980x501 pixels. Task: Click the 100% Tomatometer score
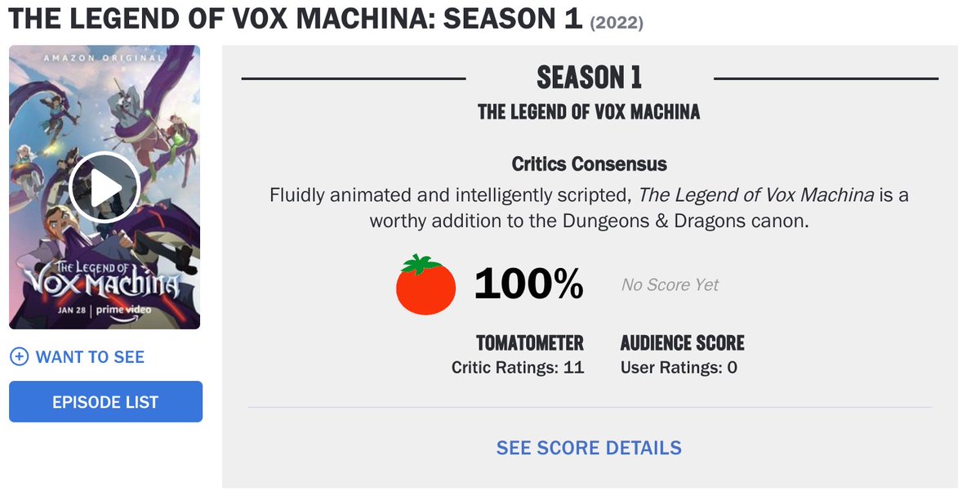[529, 284]
